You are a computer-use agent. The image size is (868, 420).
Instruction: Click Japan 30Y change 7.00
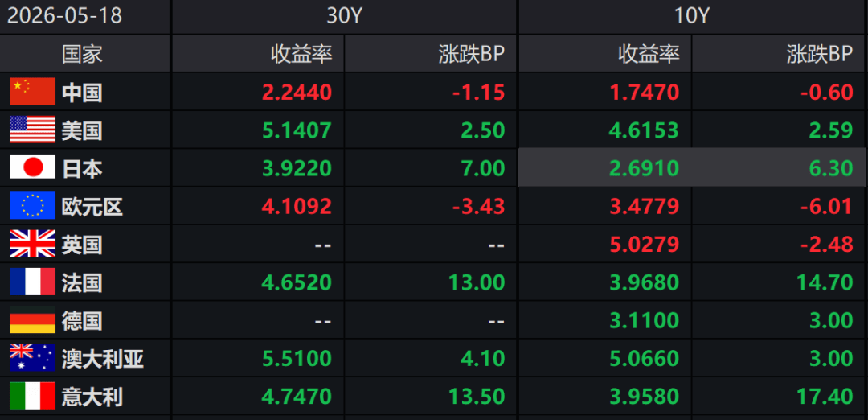point(483,168)
